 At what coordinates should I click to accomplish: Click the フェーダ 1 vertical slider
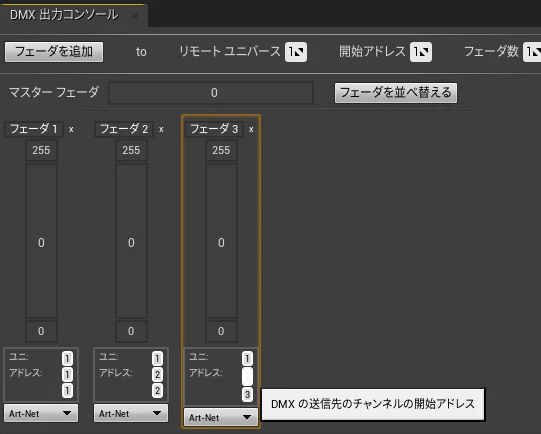41,241
